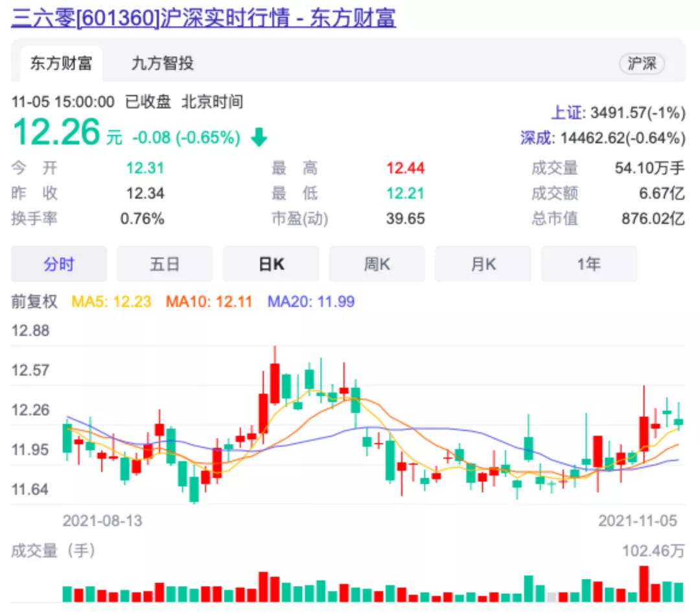Click the 2021-11-05 date label on chart
Viewport: 700px width, 614px height.
pos(637,521)
